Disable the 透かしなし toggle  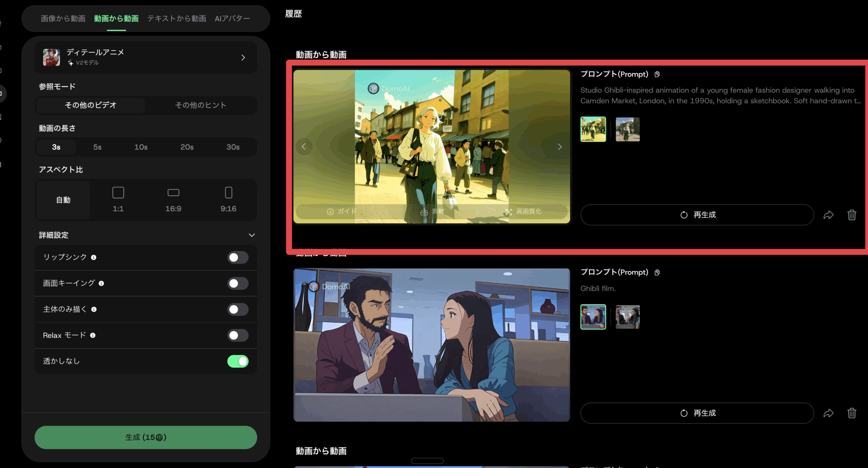238,361
